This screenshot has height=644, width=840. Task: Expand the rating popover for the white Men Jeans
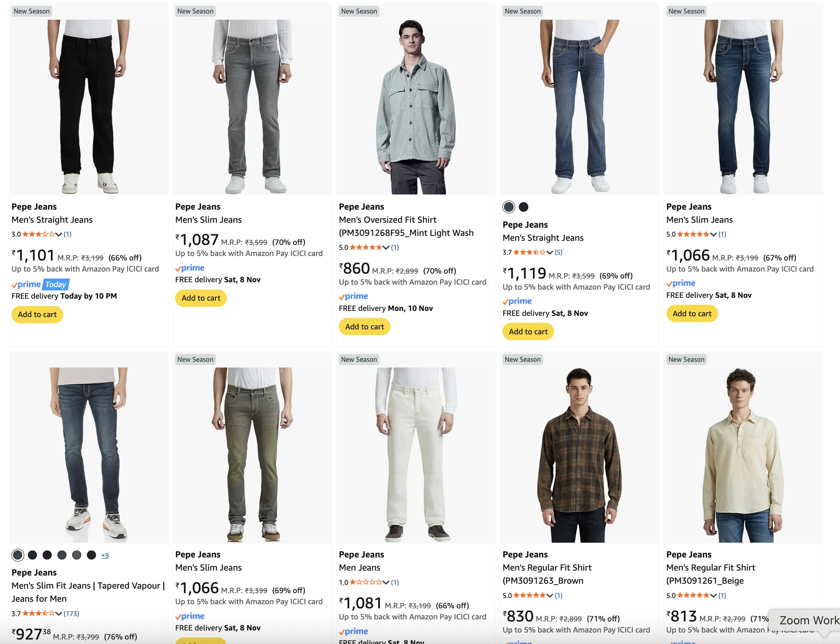[x=386, y=582]
